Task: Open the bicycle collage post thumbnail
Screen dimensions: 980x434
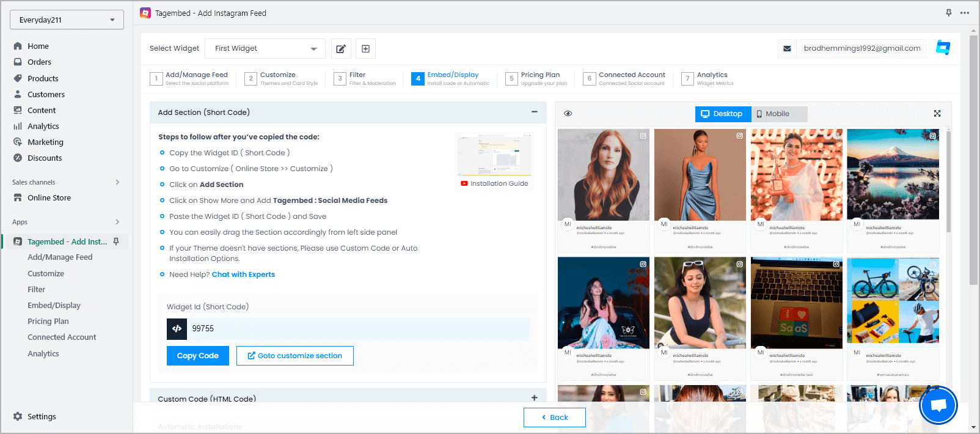Action: 893,303
